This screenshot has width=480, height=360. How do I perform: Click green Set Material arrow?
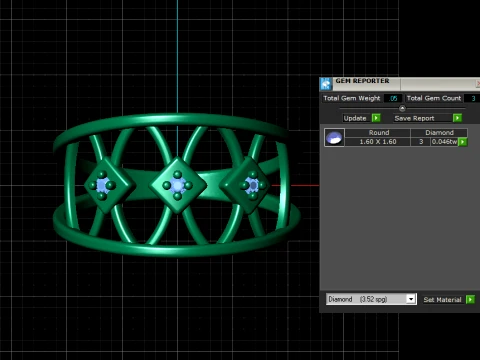click(470, 299)
